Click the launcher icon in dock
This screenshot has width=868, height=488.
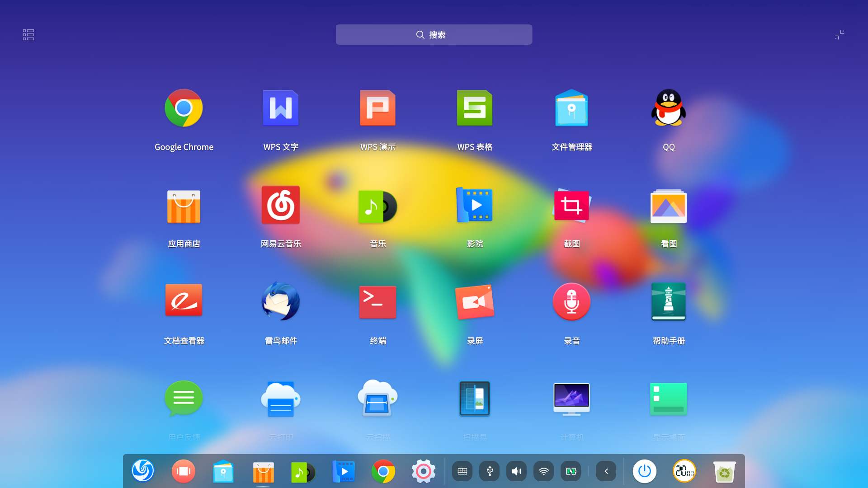(143, 471)
